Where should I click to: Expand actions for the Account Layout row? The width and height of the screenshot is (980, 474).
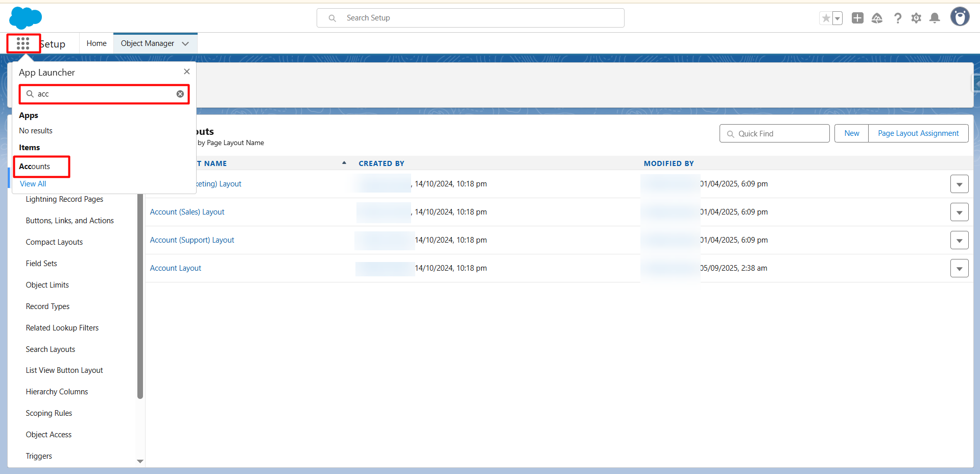(x=959, y=268)
